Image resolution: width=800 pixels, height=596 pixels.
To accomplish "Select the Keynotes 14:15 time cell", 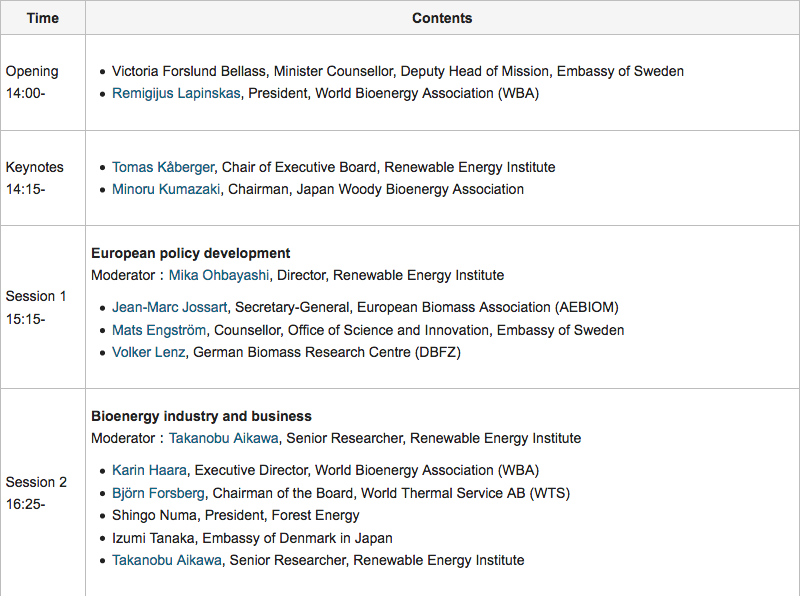I will pos(43,178).
